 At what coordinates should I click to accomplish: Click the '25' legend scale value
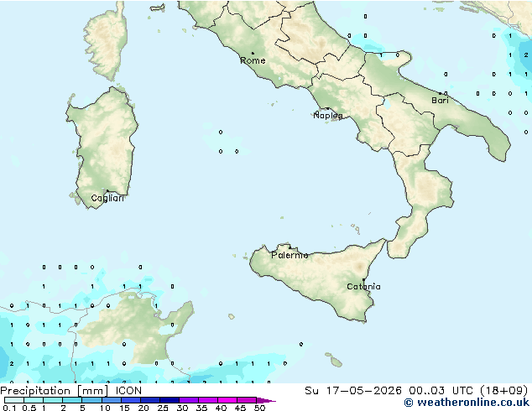coord(163,408)
